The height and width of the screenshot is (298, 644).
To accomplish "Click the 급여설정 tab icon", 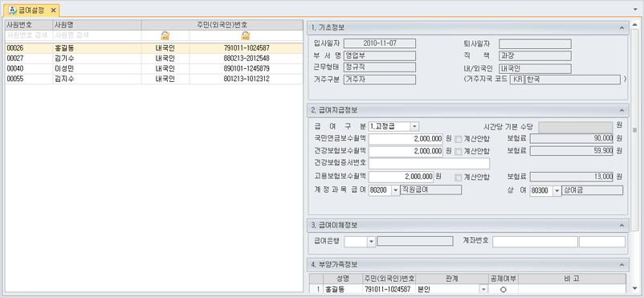I will 13,10.
